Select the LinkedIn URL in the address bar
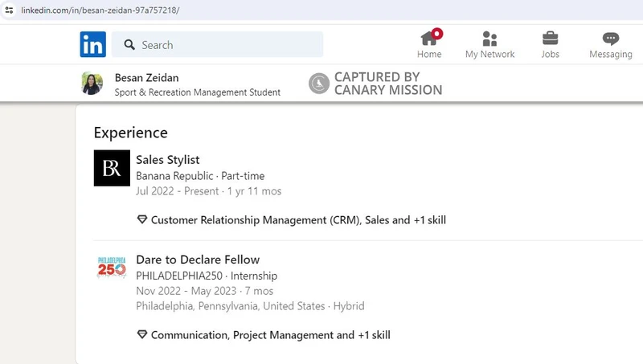 100,10
